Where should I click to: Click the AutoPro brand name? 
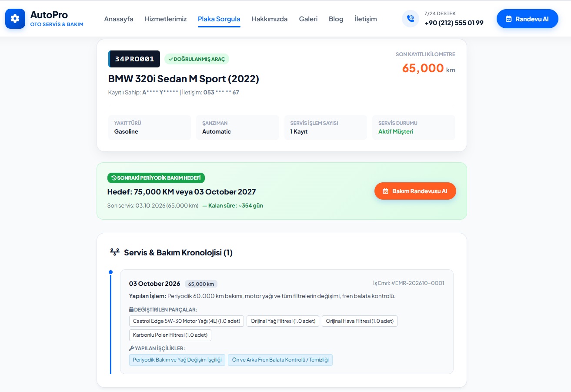pyautogui.click(x=49, y=15)
